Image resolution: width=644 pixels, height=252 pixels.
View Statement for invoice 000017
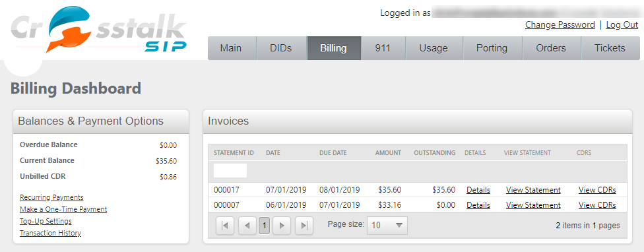point(533,190)
